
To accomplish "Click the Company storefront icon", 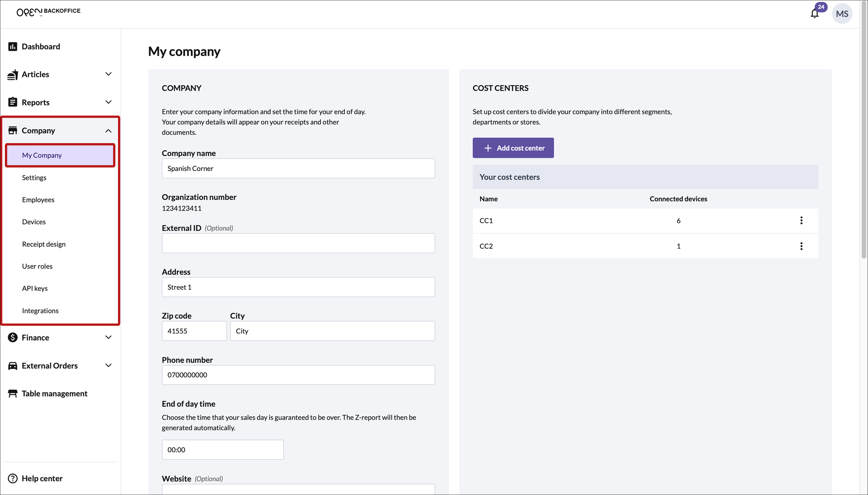I will (13, 130).
